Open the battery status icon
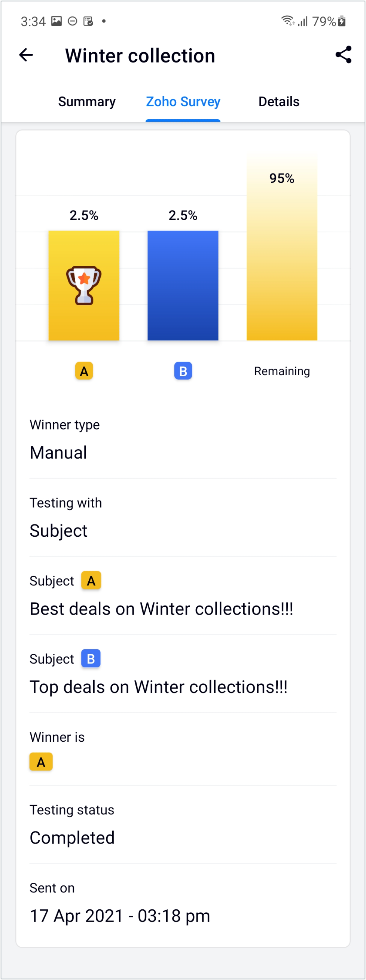The width and height of the screenshot is (366, 980). 342,21
